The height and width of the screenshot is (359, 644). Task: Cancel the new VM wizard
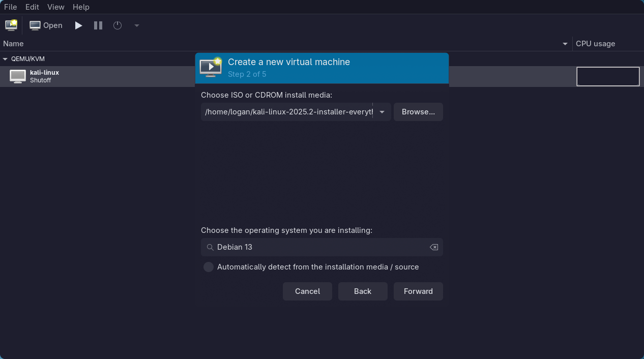[x=307, y=291]
